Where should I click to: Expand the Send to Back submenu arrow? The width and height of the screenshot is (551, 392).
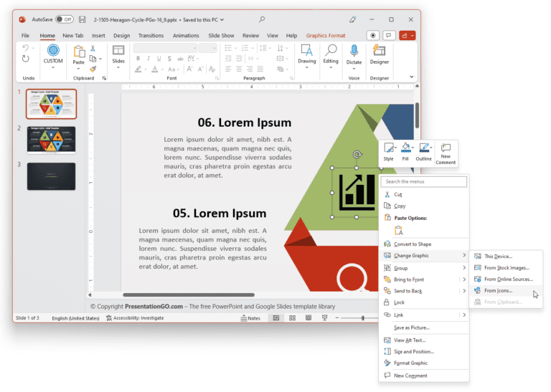464,291
